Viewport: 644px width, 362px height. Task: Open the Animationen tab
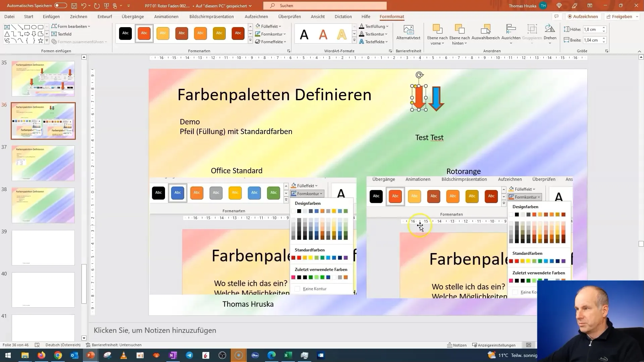(166, 16)
